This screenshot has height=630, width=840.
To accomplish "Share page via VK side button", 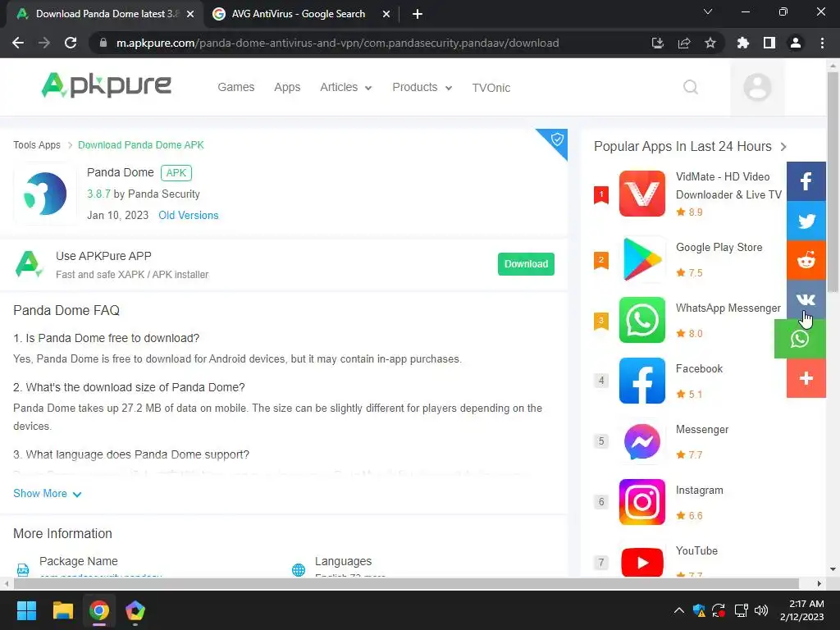I will tap(806, 299).
